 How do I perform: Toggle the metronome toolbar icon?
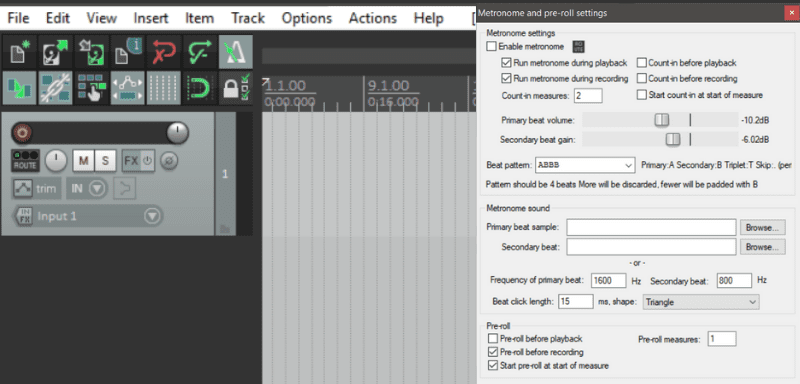[x=235, y=52]
